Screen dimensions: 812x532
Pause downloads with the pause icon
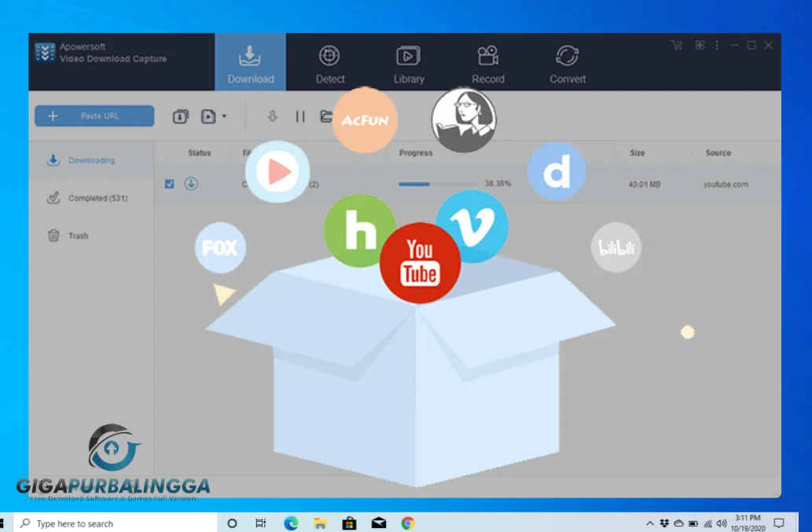[300, 116]
